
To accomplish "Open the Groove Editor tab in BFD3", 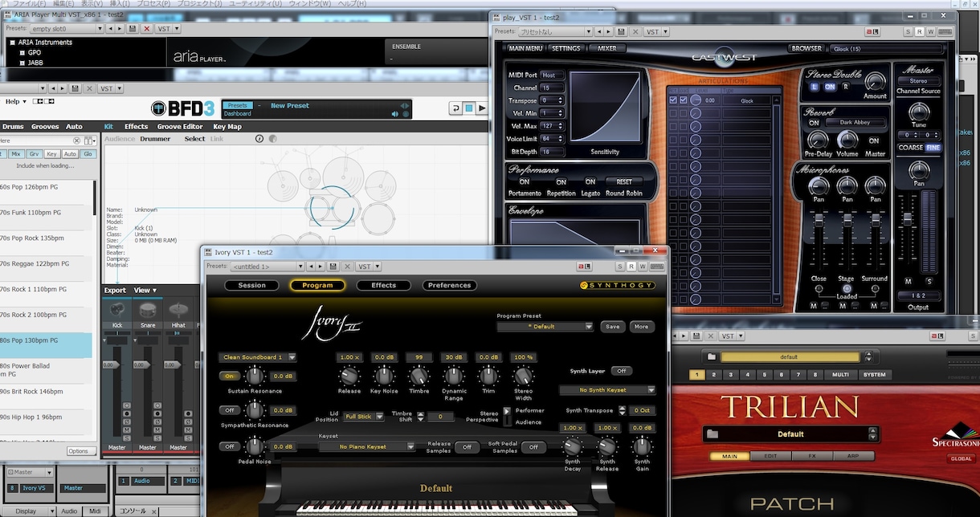I will (x=180, y=127).
